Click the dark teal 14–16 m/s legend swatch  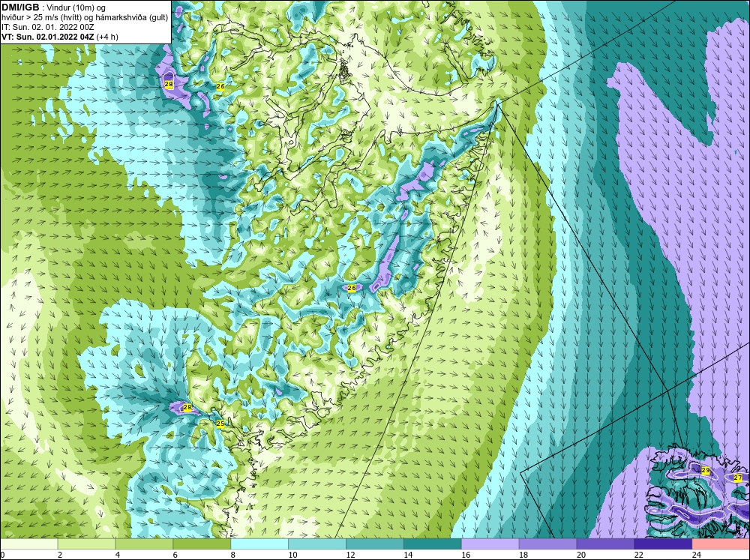[x=432, y=544]
